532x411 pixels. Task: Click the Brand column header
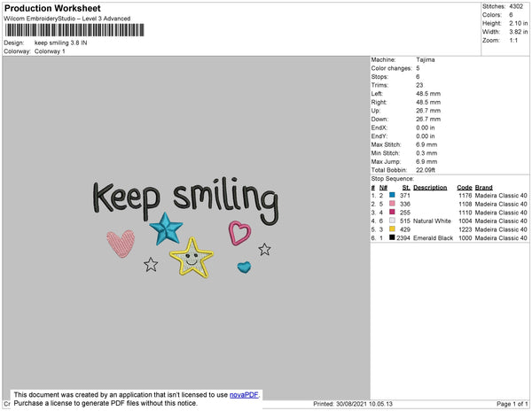[x=483, y=188]
